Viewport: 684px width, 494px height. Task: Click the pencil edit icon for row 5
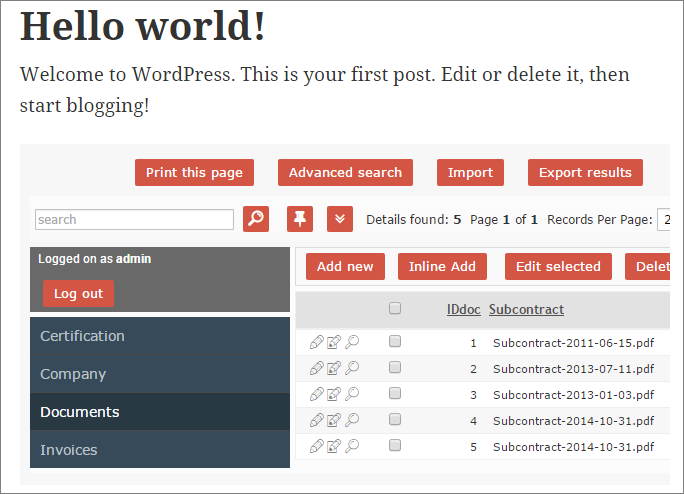pos(317,446)
